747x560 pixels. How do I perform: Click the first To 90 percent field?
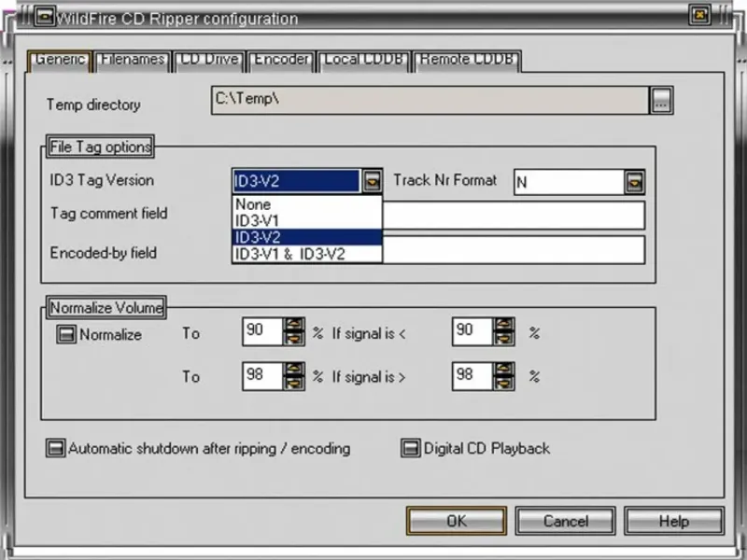[263, 331]
